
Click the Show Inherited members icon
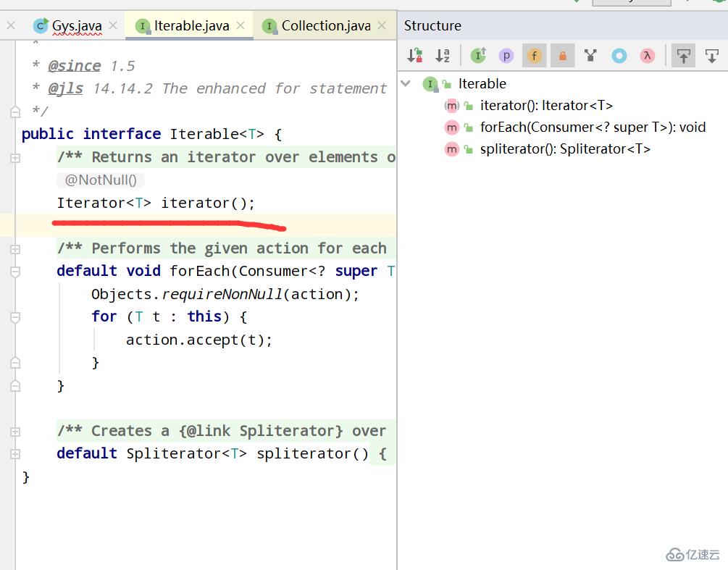(x=590, y=56)
